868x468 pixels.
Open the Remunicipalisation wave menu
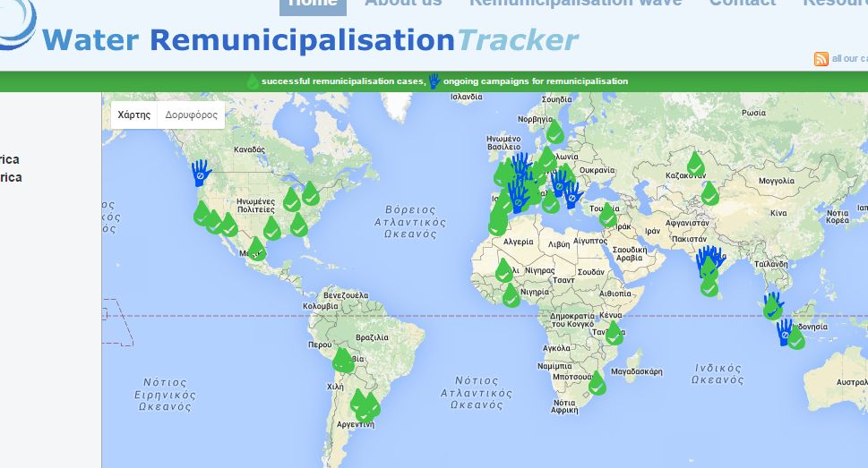coord(575,4)
